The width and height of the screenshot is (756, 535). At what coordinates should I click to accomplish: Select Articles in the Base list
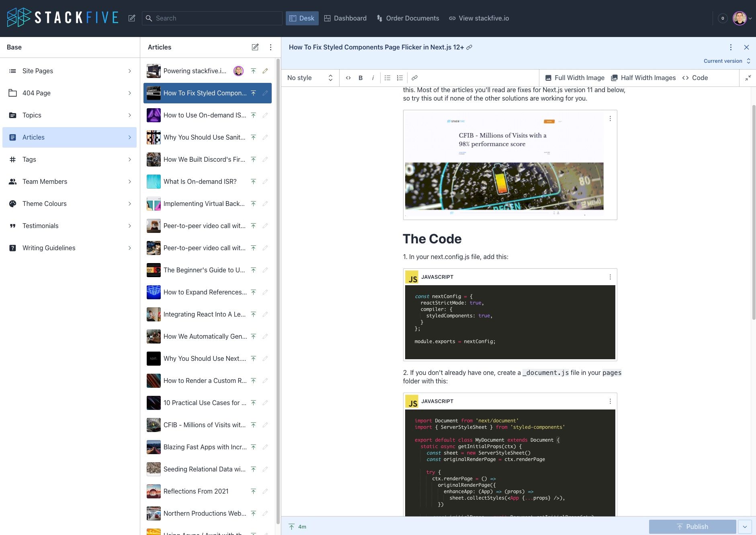coord(70,137)
